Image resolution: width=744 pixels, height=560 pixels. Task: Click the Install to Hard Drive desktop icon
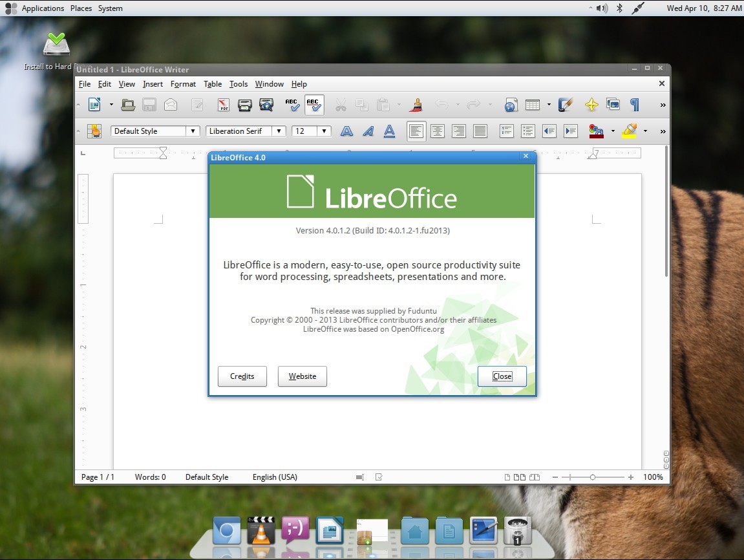(x=56, y=51)
